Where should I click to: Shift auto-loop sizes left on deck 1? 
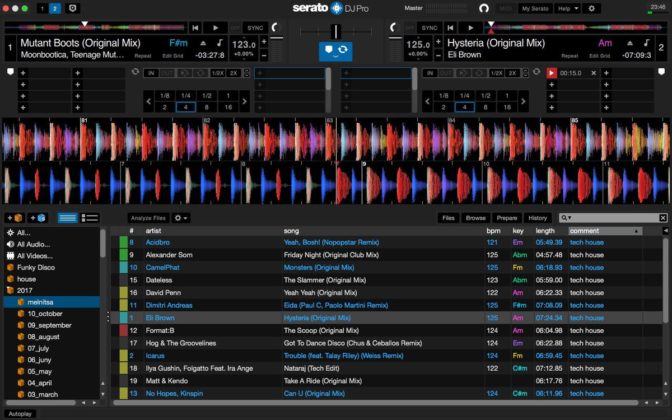[149, 102]
